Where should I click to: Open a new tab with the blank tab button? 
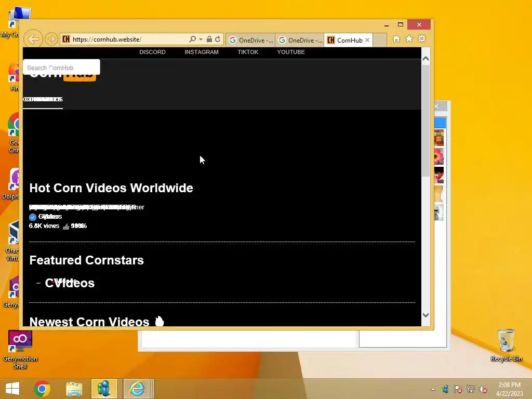(x=380, y=40)
